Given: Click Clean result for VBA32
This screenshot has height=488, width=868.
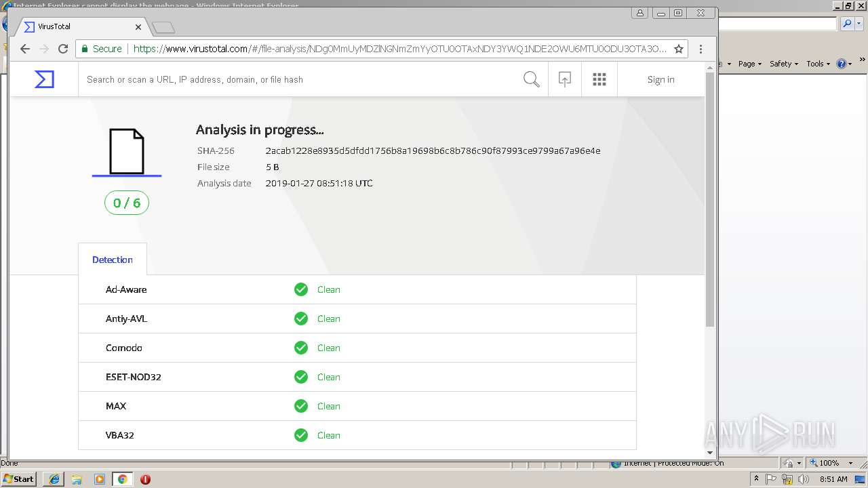Looking at the screenshot, I should click(x=329, y=435).
